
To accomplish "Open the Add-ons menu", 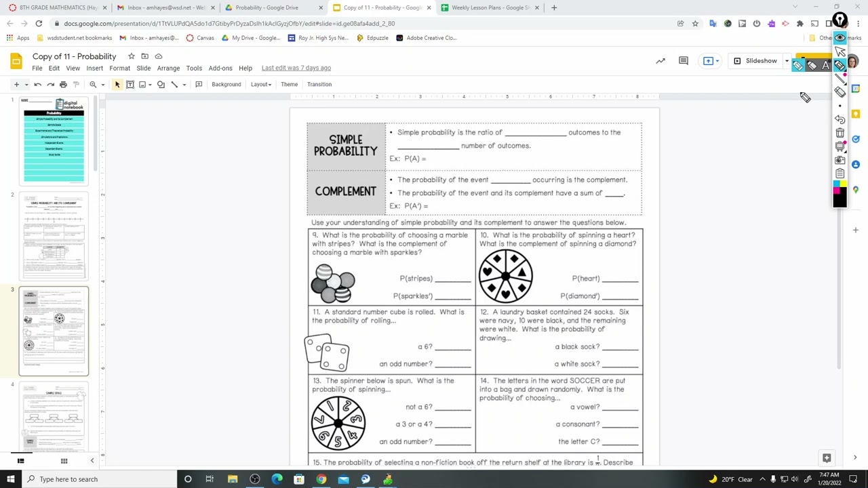I will pyautogui.click(x=220, y=68).
